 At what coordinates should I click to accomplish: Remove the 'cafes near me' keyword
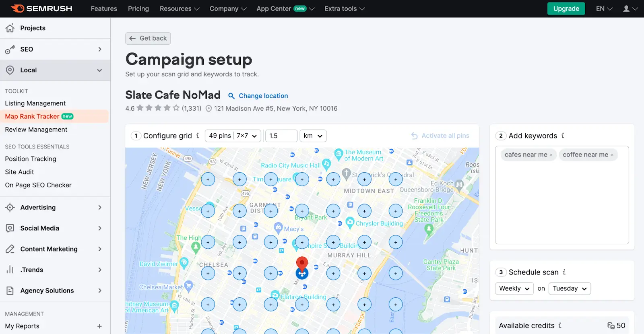551,155
